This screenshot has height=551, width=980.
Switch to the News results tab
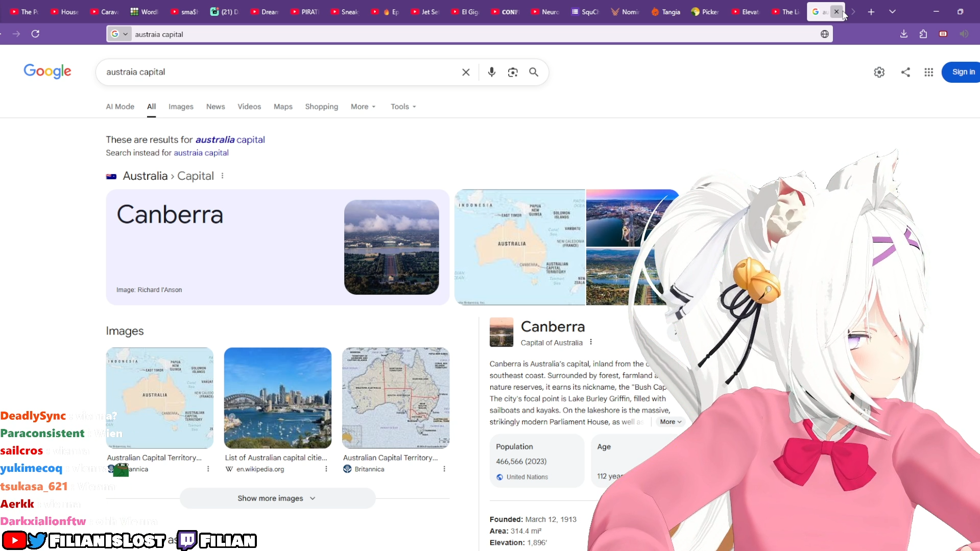216,107
